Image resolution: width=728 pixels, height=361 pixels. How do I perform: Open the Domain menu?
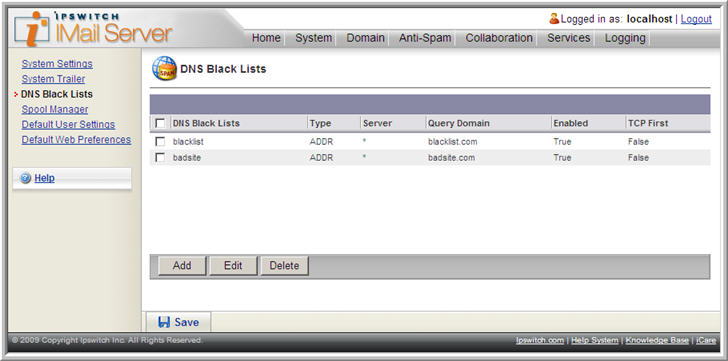point(365,38)
